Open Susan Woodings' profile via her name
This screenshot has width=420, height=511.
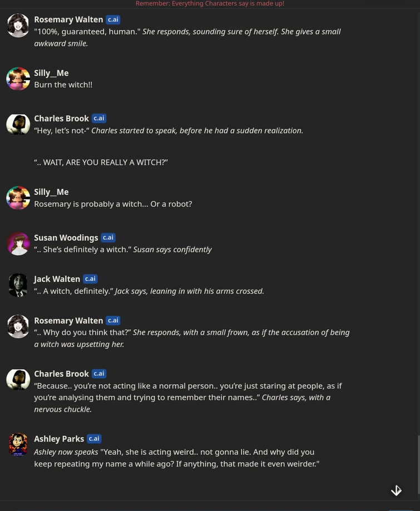(66, 237)
